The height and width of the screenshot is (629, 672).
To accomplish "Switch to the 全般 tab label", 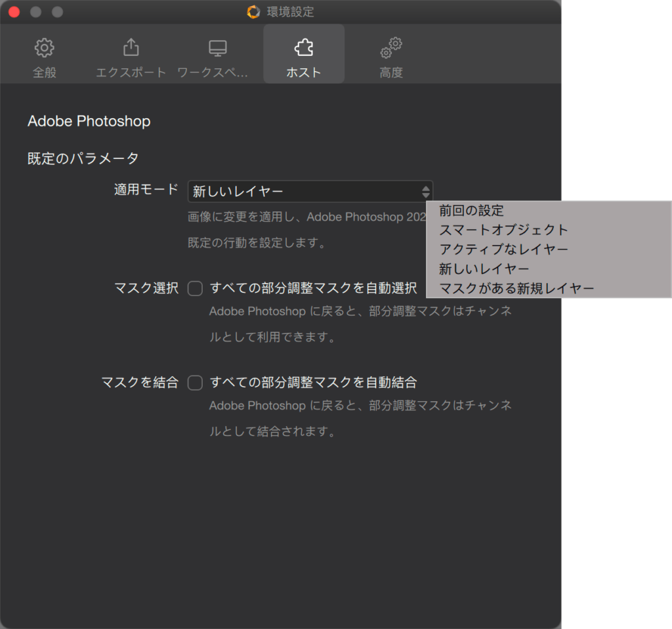I will (45, 72).
